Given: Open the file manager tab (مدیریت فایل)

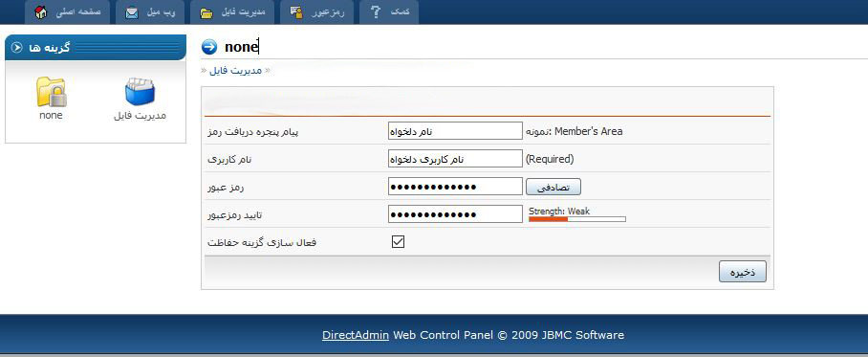Looking at the screenshot, I should coord(232,12).
